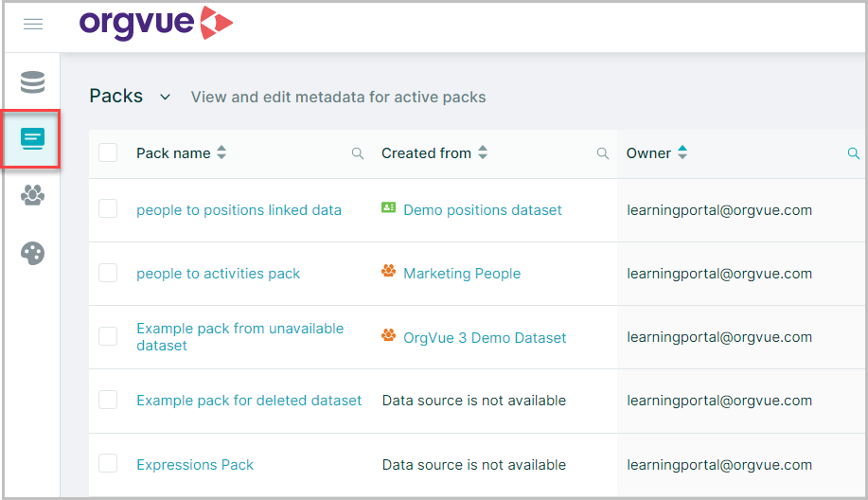Select owner email in people to activities row
Image resolution: width=868 pixels, height=500 pixels.
719,274
